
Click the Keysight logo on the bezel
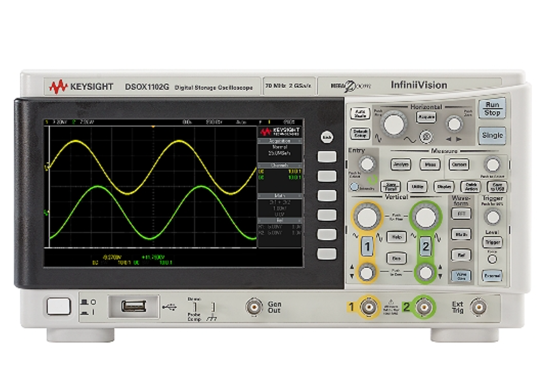pyautogui.click(x=81, y=87)
